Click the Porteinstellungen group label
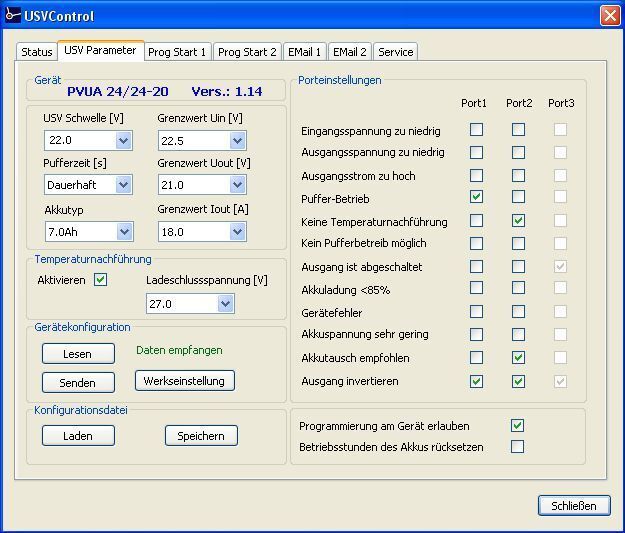Image resolution: width=625 pixels, height=533 pixels. pyautogui.click(x=340, y=80)
